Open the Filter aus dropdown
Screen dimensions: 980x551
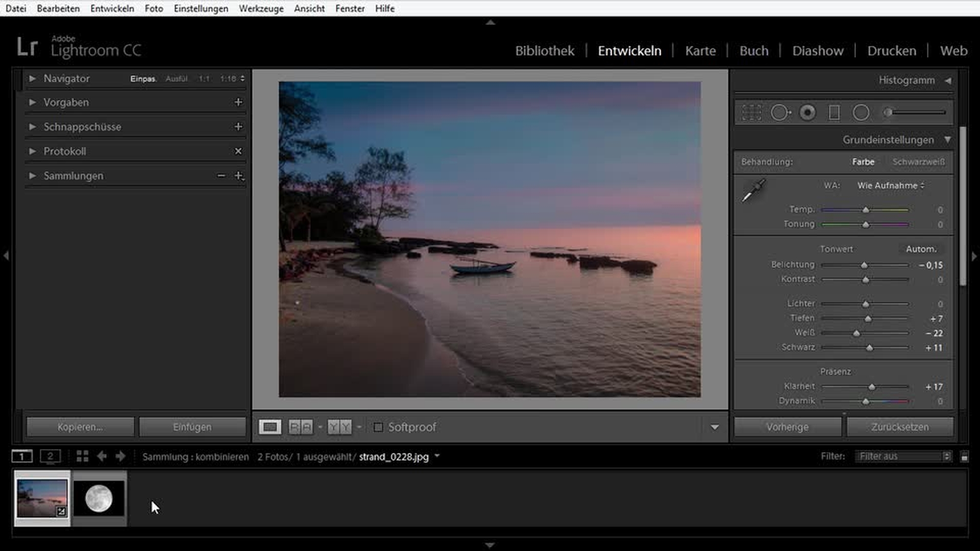(x=903, y=456)
